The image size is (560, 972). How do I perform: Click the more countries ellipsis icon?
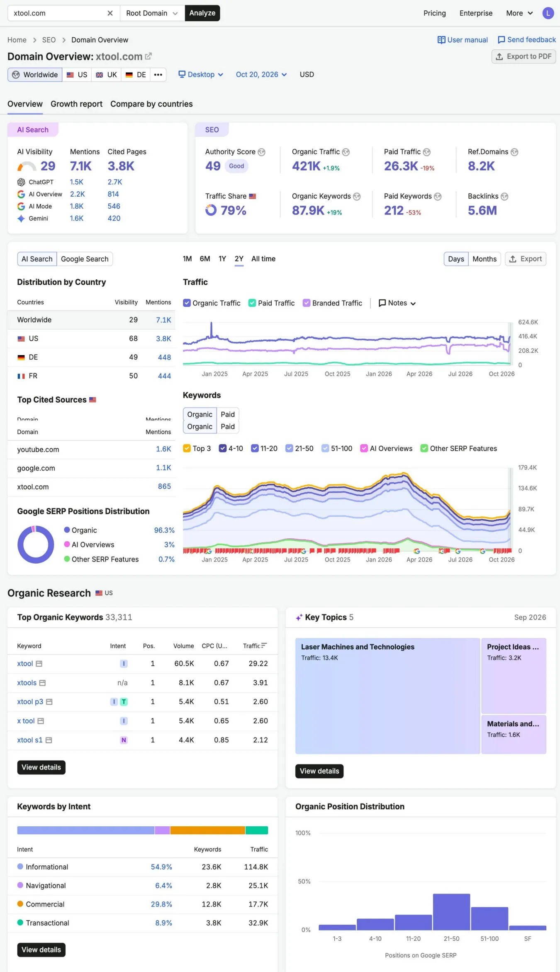point(158,75)
